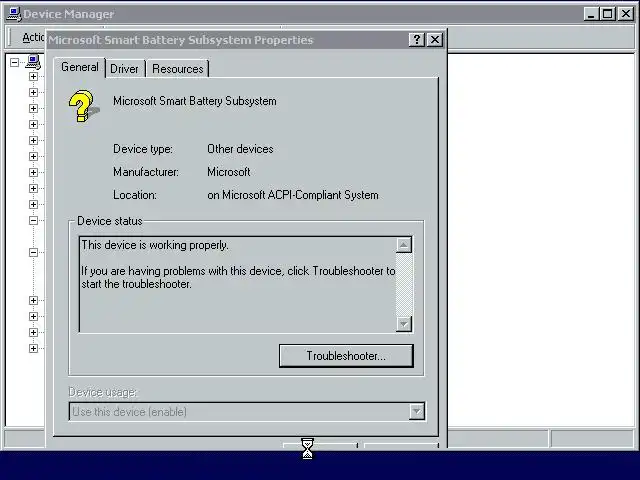Open the Action menu in Device Manager
Screen dimensions: 640x480
(x=33, y=37)
